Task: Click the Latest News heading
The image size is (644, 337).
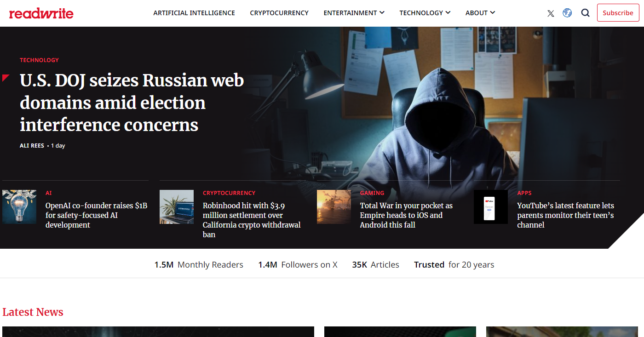Action: click(x=33, y=312)
